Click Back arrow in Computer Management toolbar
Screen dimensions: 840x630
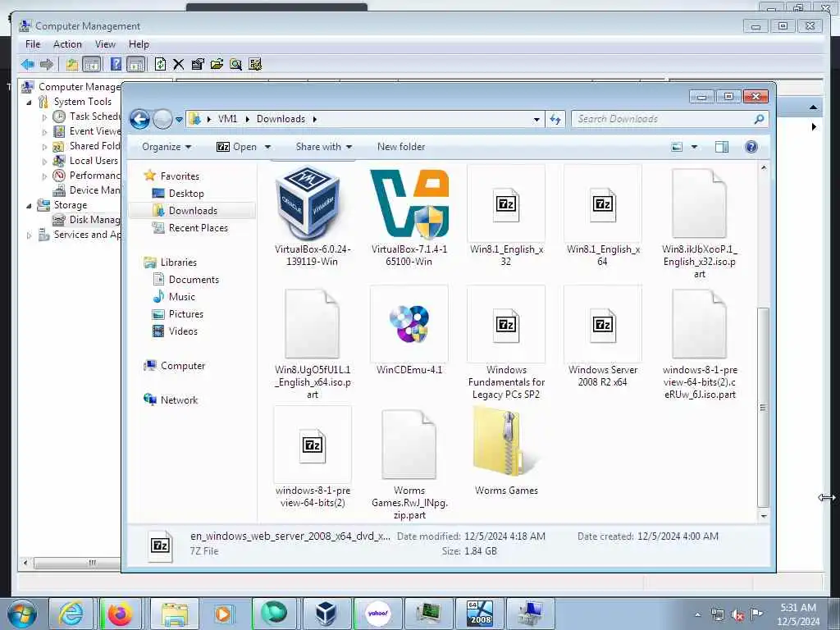click(x=27, y=65)
